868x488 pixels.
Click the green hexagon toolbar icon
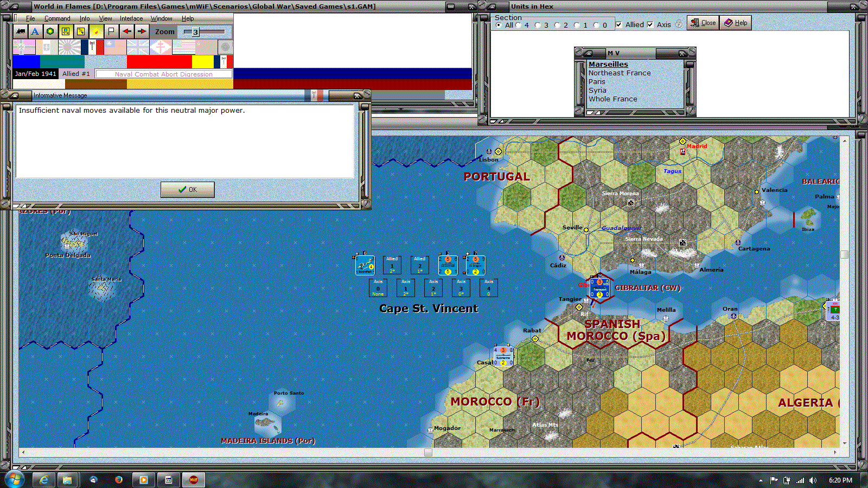coord(50,31)
